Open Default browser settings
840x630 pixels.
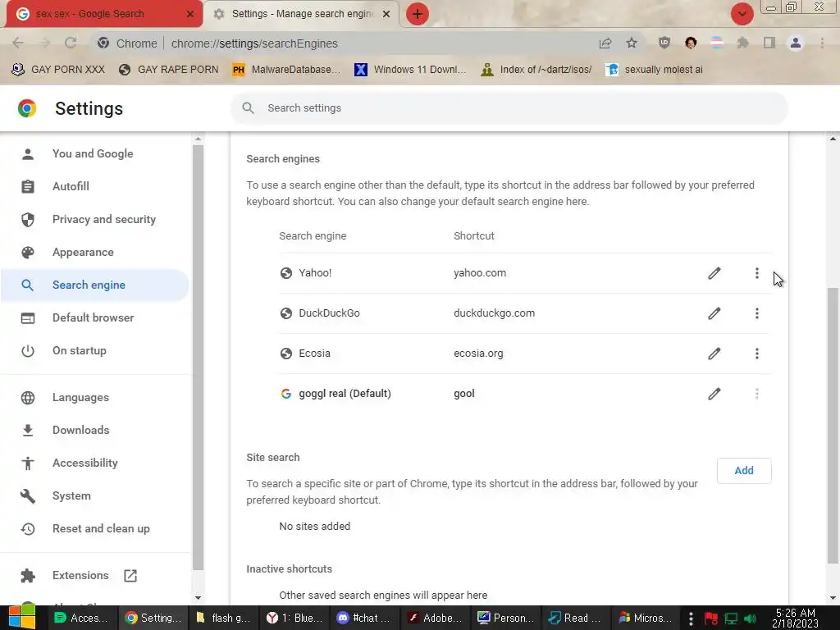[94, 317]
